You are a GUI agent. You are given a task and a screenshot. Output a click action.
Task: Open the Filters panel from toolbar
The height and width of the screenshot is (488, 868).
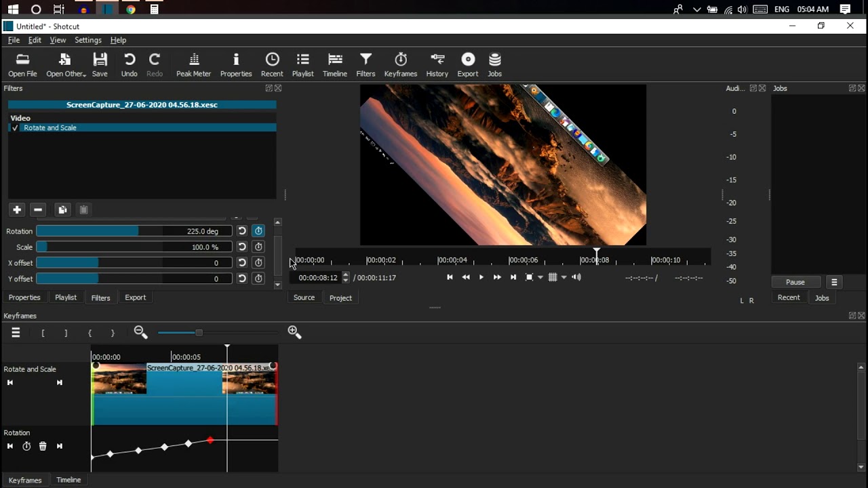(366, 65)
